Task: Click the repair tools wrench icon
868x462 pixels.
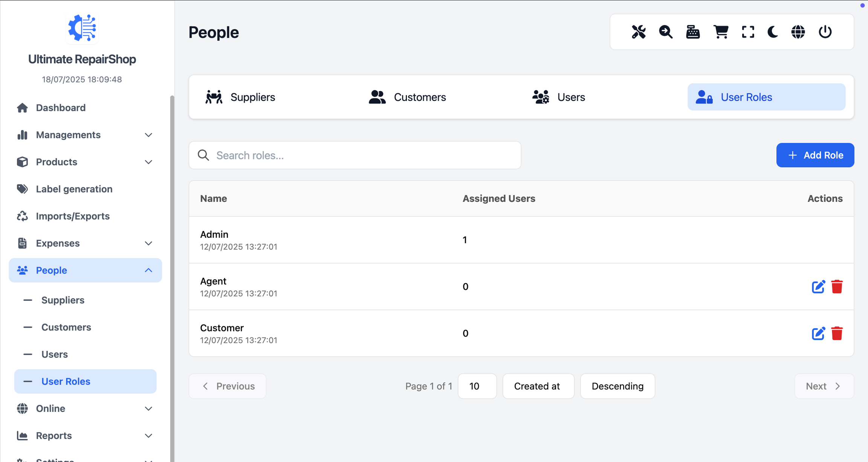Action: point(639,32)
